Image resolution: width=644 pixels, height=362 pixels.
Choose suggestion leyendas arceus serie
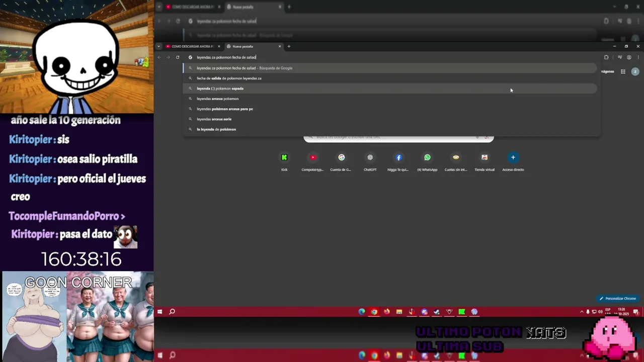click(x=390, y=119)
